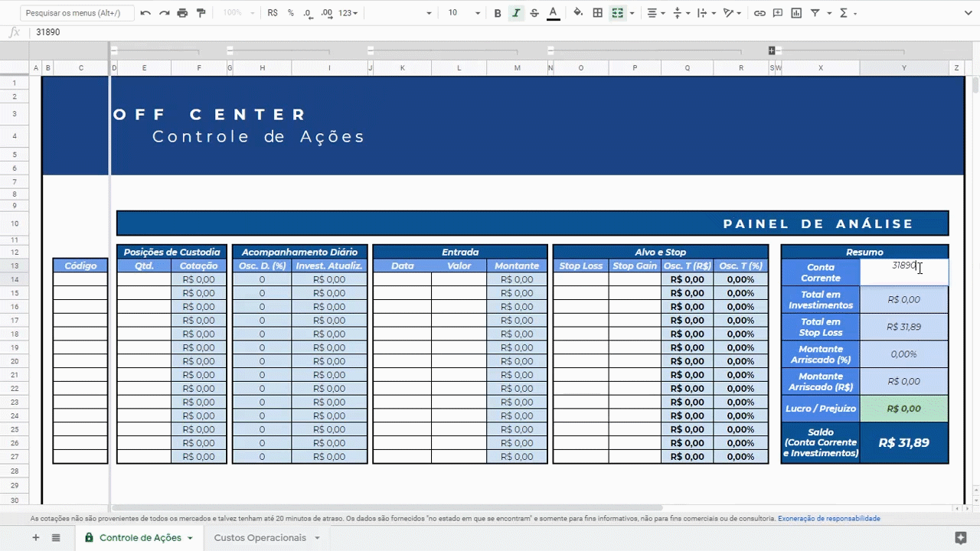Switch to the Controle de Ações sheet tab
The height and width of the screenshot is (551, 980).
point(140,538)
